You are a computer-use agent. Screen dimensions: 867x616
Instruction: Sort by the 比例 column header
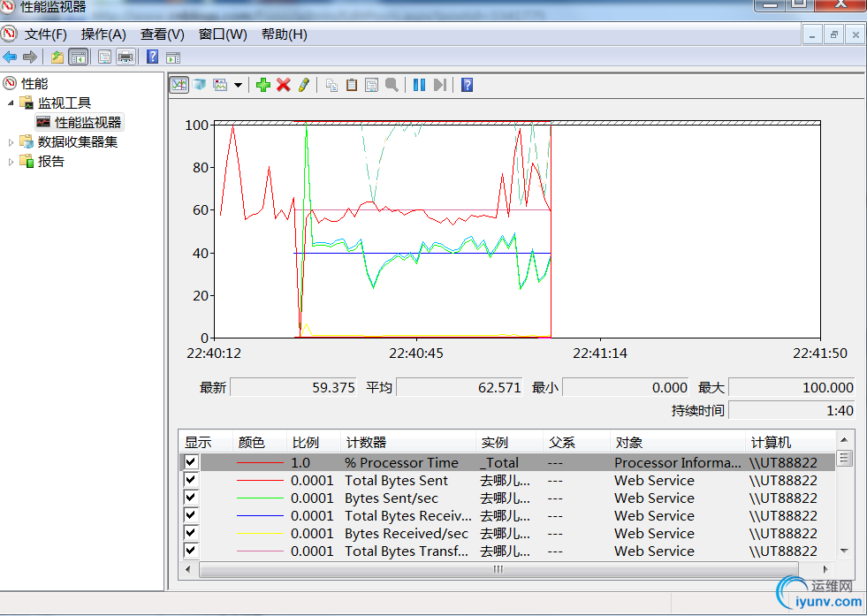(x=314, y=443)
